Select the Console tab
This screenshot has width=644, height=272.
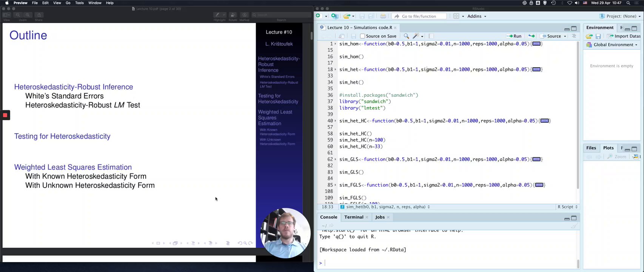coord(329,217)
